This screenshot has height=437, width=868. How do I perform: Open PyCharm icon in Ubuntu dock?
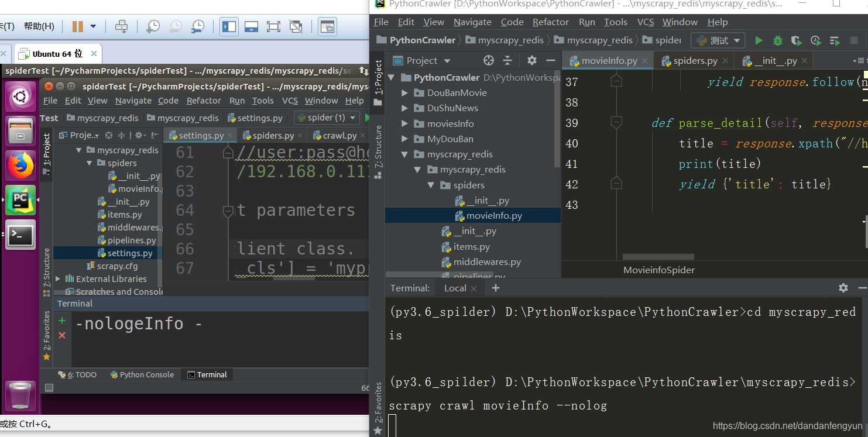(x=20, y=200)
